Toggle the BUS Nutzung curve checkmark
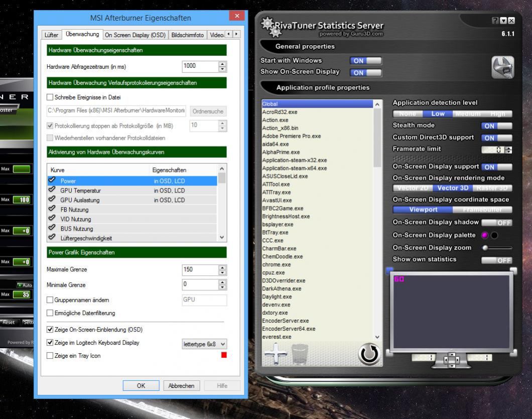Screen dimensions: 532x419 point(52,228)
